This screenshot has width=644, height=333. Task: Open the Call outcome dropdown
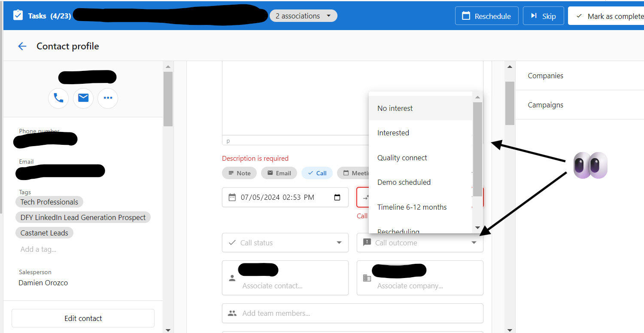(x=420, y=243)
